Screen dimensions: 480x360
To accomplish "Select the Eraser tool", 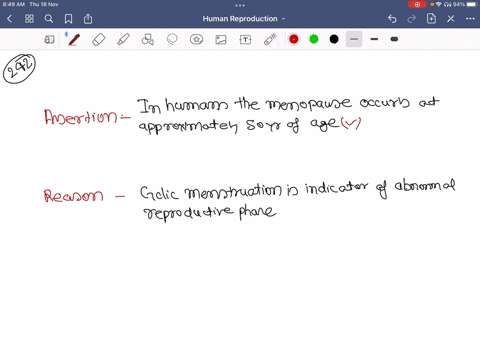I will 99,40.
